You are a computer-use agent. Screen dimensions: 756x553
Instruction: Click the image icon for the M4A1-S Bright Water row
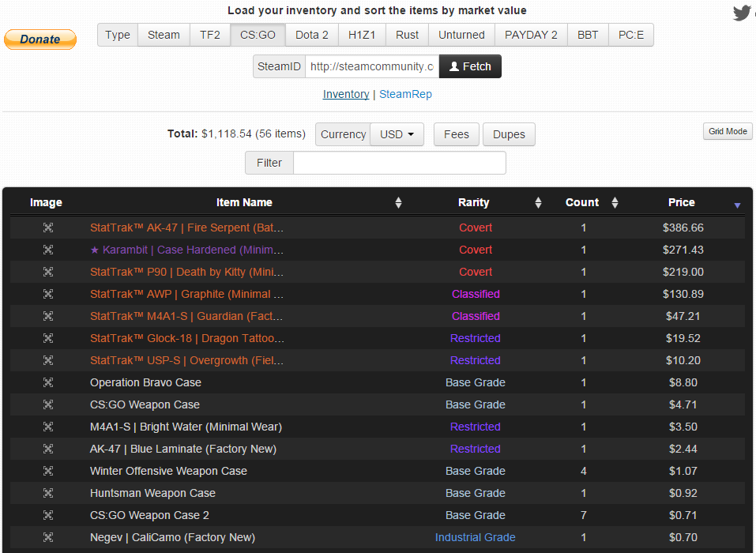[x=48, y=427]
